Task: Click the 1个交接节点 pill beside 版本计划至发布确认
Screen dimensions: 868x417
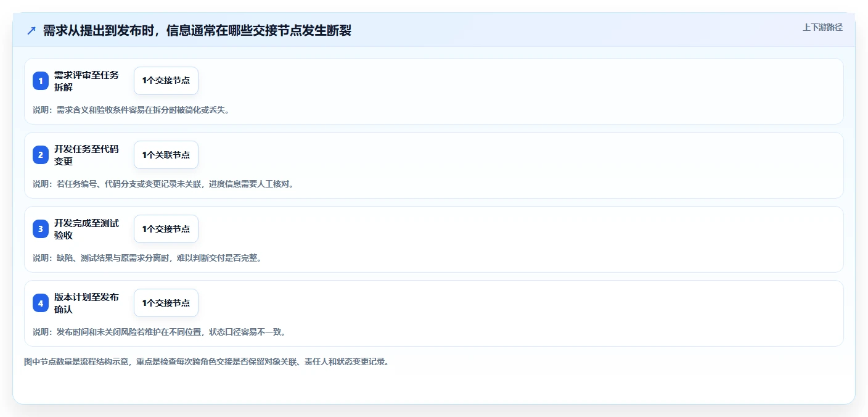Action: (166, 303)
